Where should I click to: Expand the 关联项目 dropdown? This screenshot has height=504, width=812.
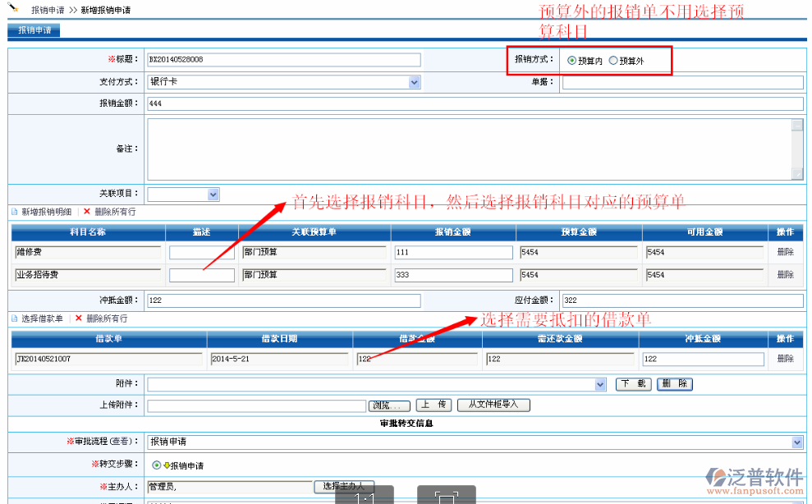tap(213, 195)
